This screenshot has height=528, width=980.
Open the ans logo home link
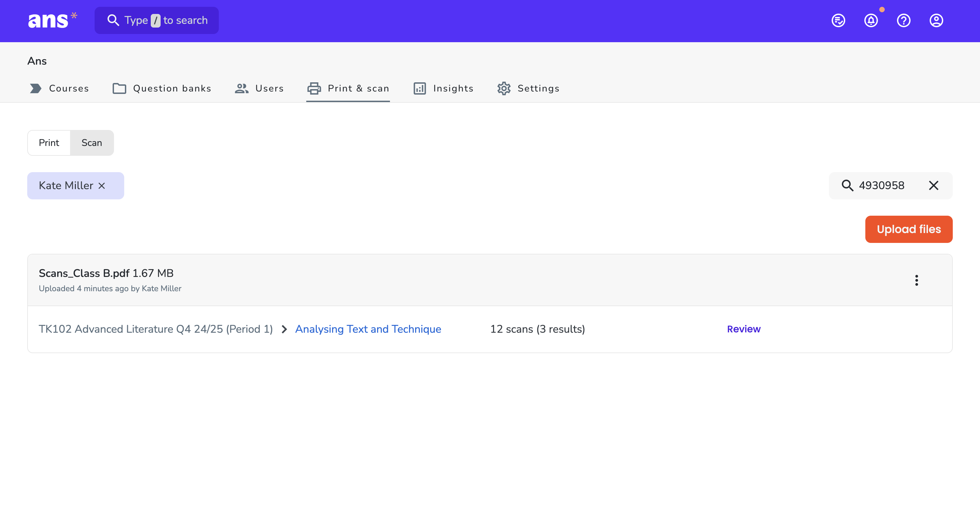pyautogui.click(x=52, y=20)
